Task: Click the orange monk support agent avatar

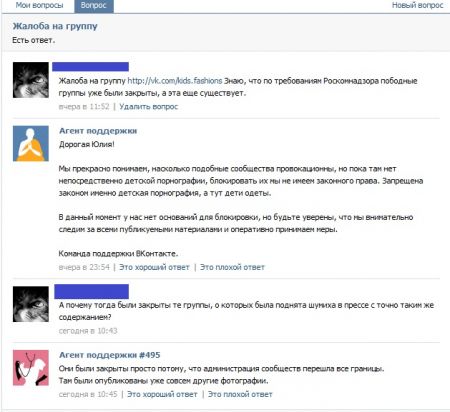Action: [x=31, y=143]
